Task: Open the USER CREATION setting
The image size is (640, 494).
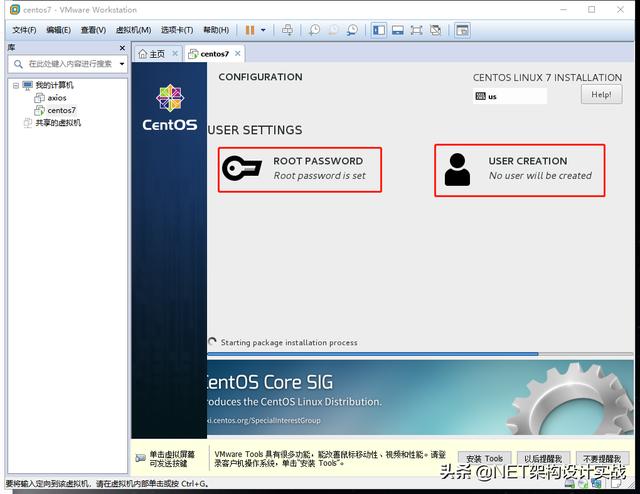Action: (520, 170)
